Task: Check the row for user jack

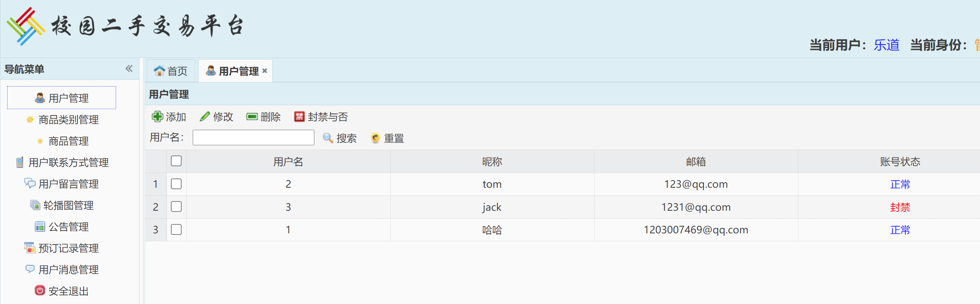Action: click(x=176, y=206)
